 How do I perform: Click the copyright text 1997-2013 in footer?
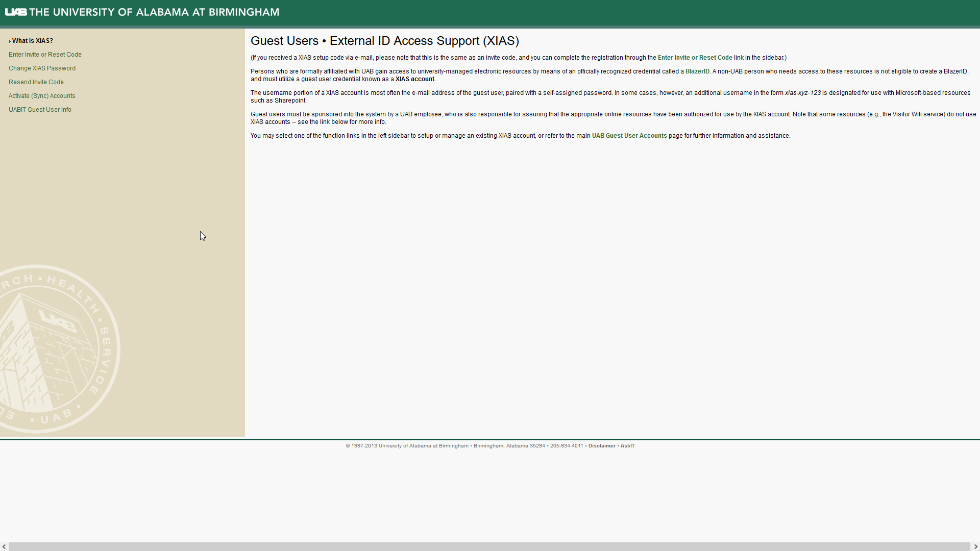(364, 446)
